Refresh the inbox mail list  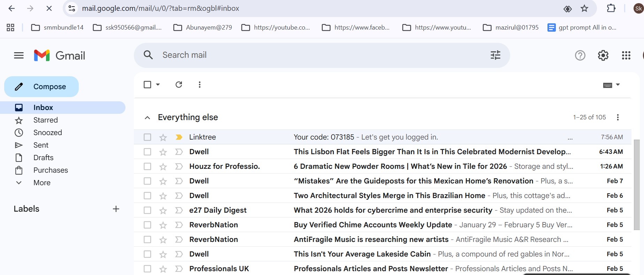click(179, 85)
